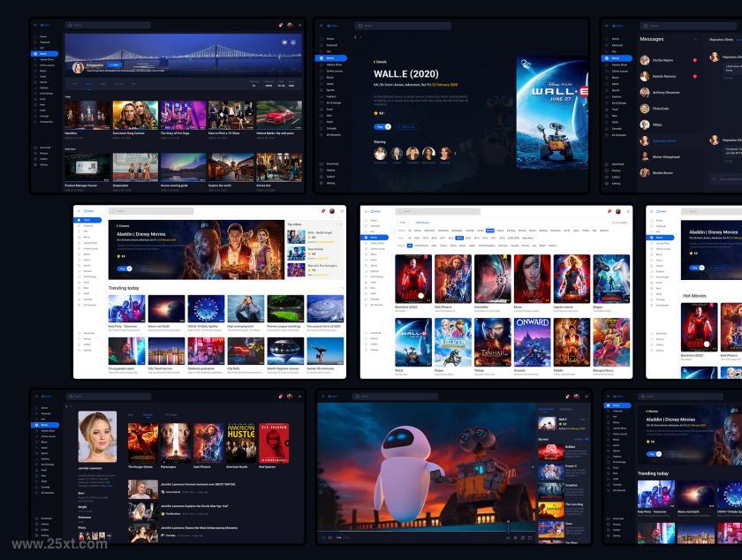Click avatar in video player screen header
This screenshot has height=560, width=742.
click(x=576, y=397)
